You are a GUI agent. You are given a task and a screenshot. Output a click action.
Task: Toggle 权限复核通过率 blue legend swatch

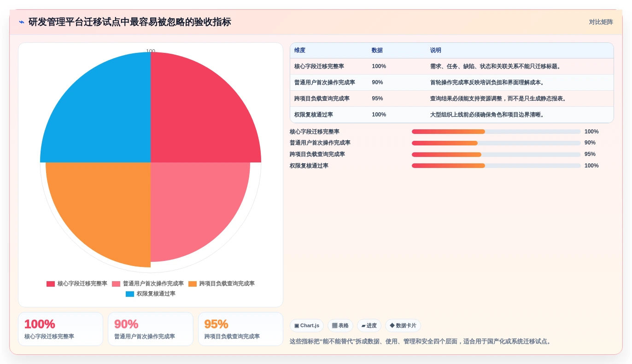[130, 294]
